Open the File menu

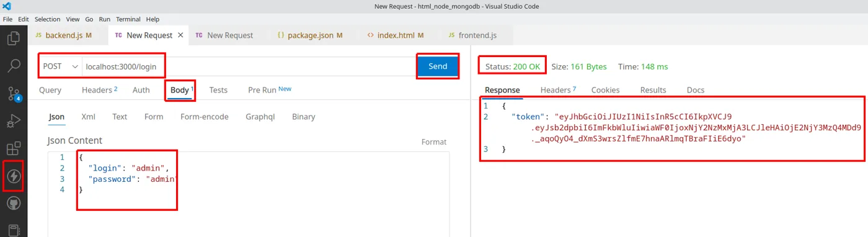click(x=8, y=19)
